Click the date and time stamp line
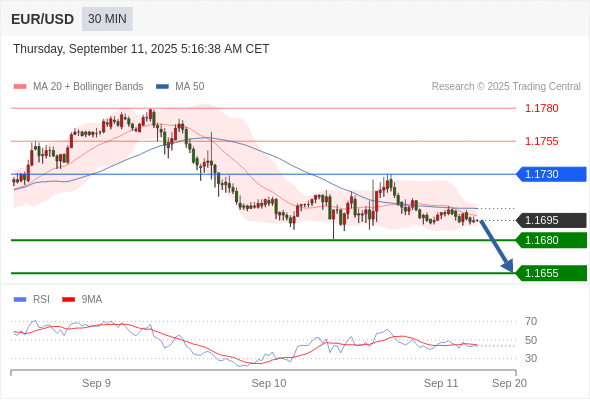 (141, 49)
